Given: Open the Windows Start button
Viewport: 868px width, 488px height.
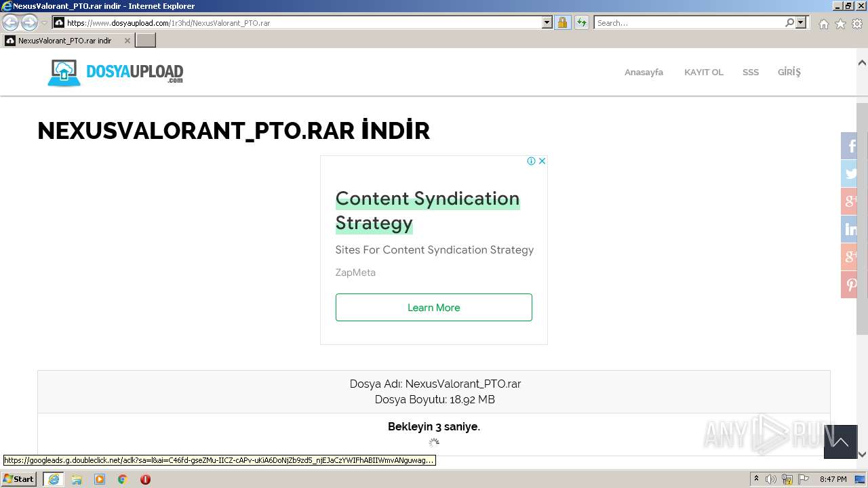Looking at the screenshot, I should click(x=19, y=479).
